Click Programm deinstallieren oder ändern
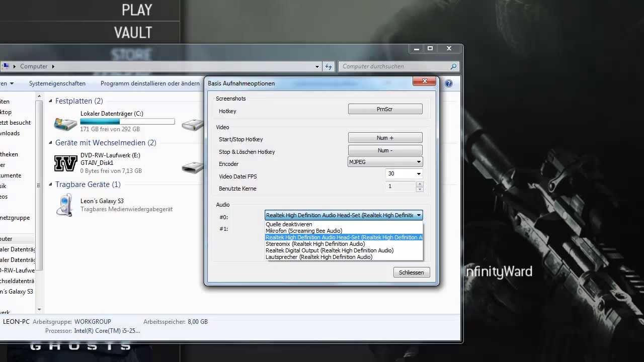This screenshot has width=644, height=362. coord(150,83)
